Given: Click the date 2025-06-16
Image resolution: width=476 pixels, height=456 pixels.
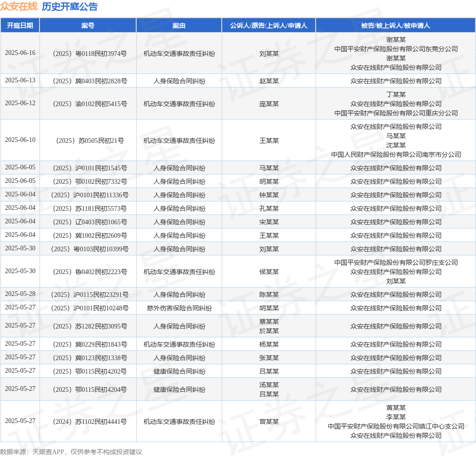Looking at the screenshot, I should click(x=20, y=53).
